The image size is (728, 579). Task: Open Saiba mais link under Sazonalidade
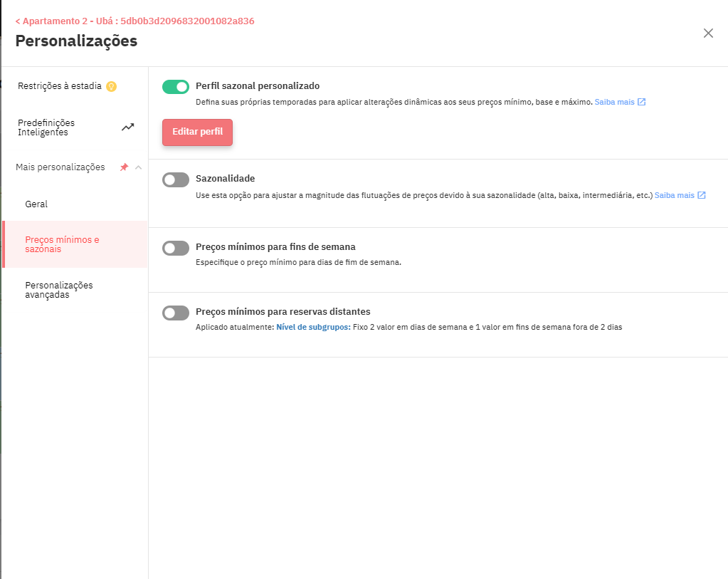(x=674, y=195)
